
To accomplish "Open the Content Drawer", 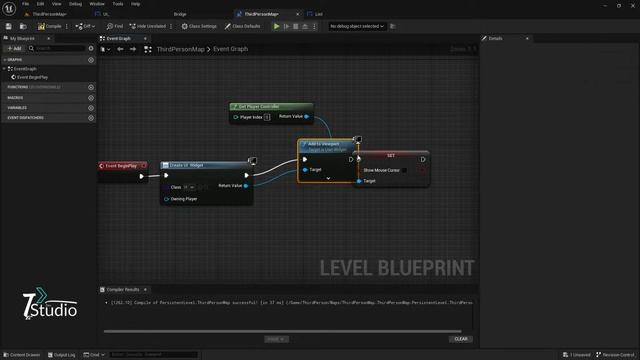I will tap(22, 355).
